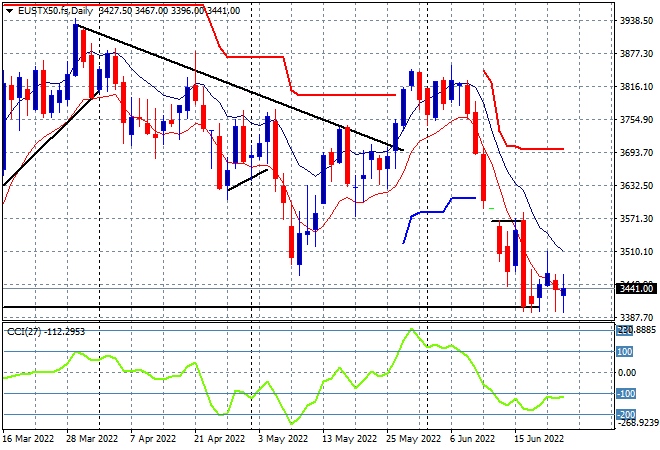This screenshot has height=450, width=660.
Task: Click the 6 Jun 2022 date label
Action: 472,439
